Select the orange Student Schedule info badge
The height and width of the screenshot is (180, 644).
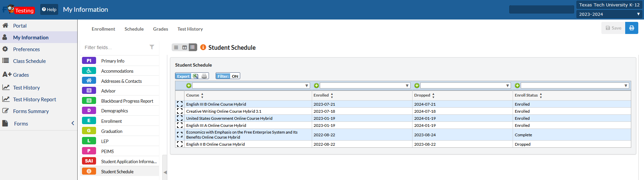point(89,171)
